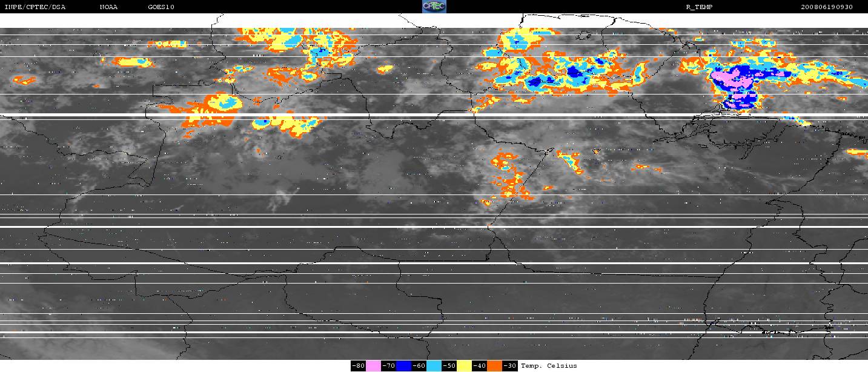Click the -80 legend temperature label
This screenshot has height=372, width=868.
pos(359,366)
